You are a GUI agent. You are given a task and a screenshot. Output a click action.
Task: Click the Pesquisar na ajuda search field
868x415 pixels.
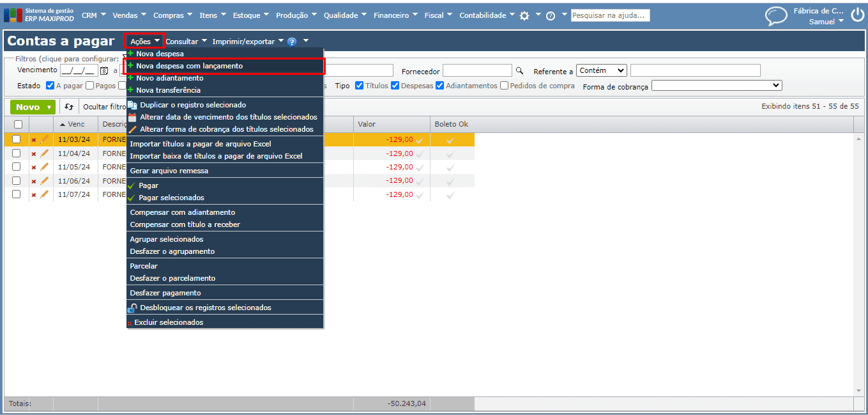pos(610,15)
